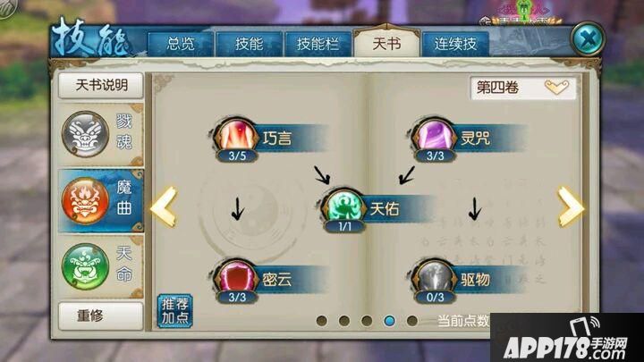Pick the 天命 green mask icon
This screenshot has height=362, width=644.
click(86, 266)
